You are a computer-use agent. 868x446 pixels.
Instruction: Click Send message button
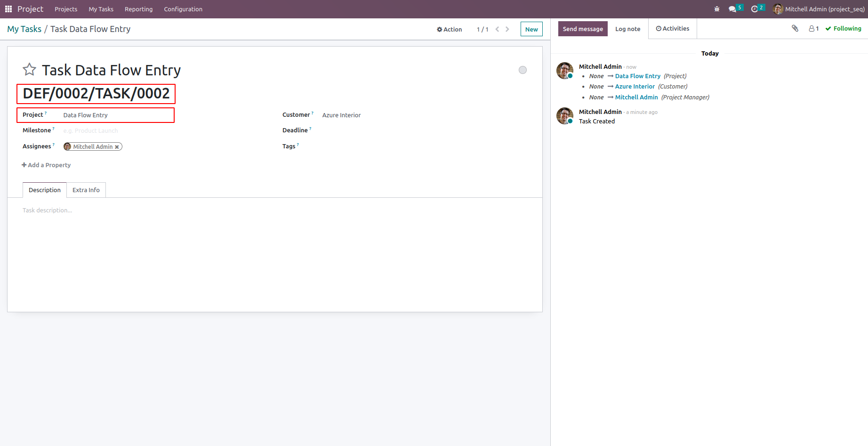(583, 29)
